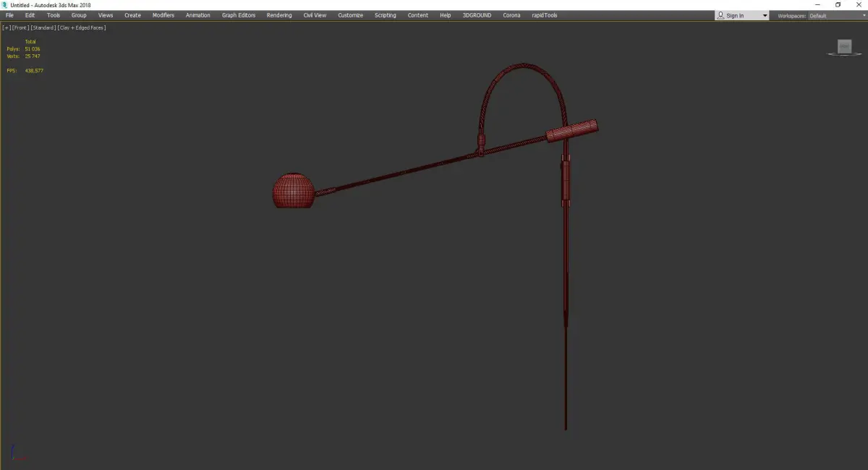Click the Polys statistic value 51 036
The height and width of the screenshot is (470, 868).
[33, 49]
